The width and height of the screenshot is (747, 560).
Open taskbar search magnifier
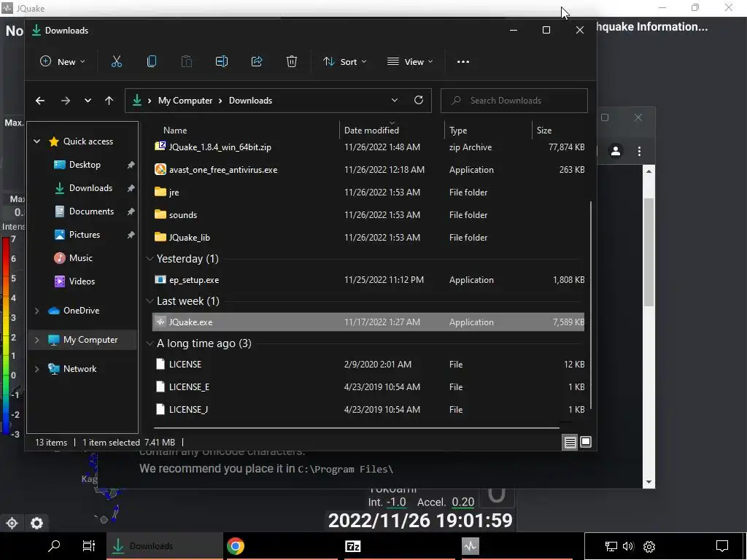(54, 545)
